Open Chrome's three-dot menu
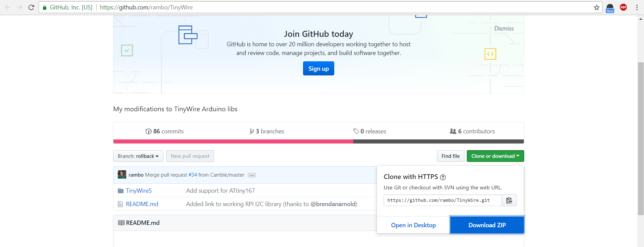The width and height of the screenshot is (644, 247). (637, 7)
